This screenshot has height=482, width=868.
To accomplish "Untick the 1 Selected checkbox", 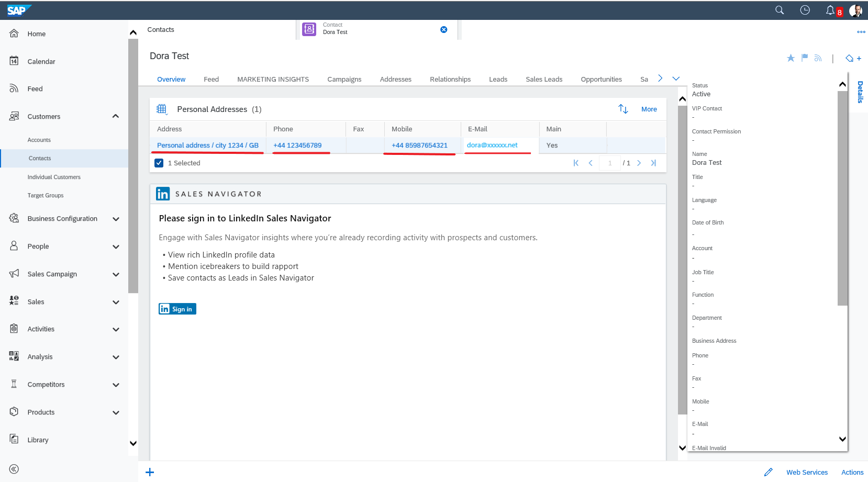I will (x=159, y=163).
